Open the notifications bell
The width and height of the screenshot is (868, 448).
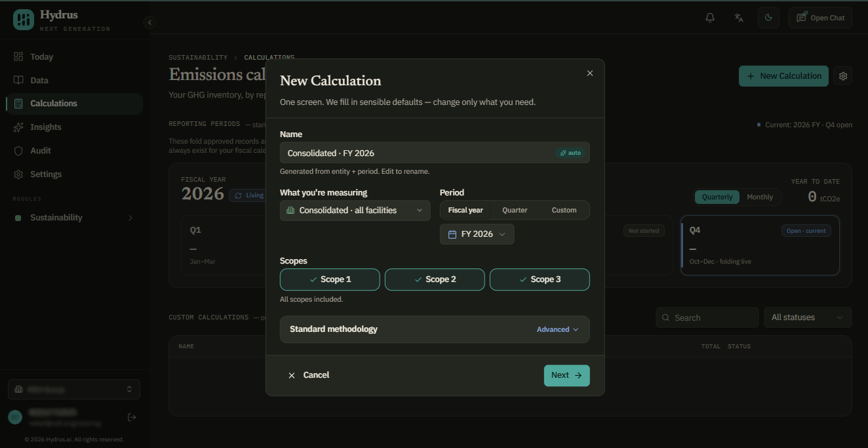tap(710, 18)
